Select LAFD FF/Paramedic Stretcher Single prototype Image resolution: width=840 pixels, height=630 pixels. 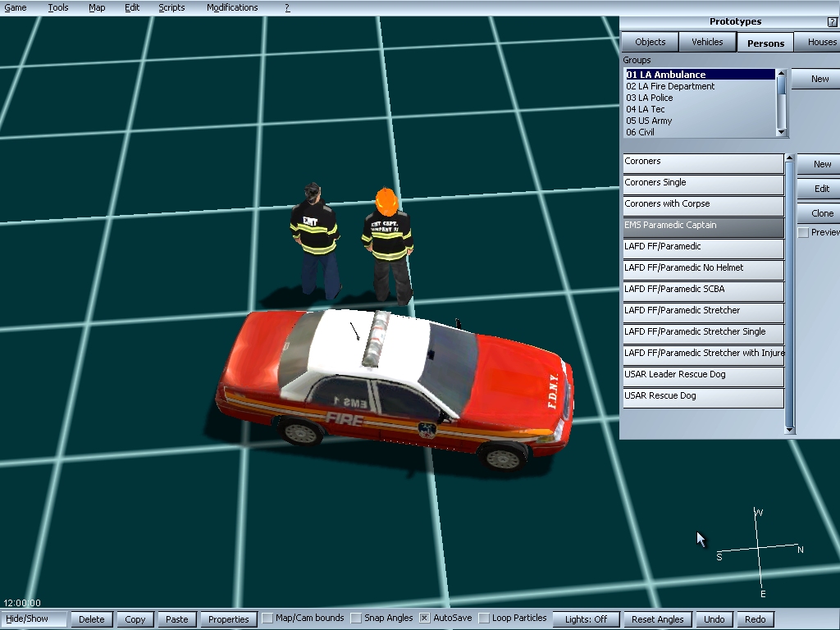[703, 334]
